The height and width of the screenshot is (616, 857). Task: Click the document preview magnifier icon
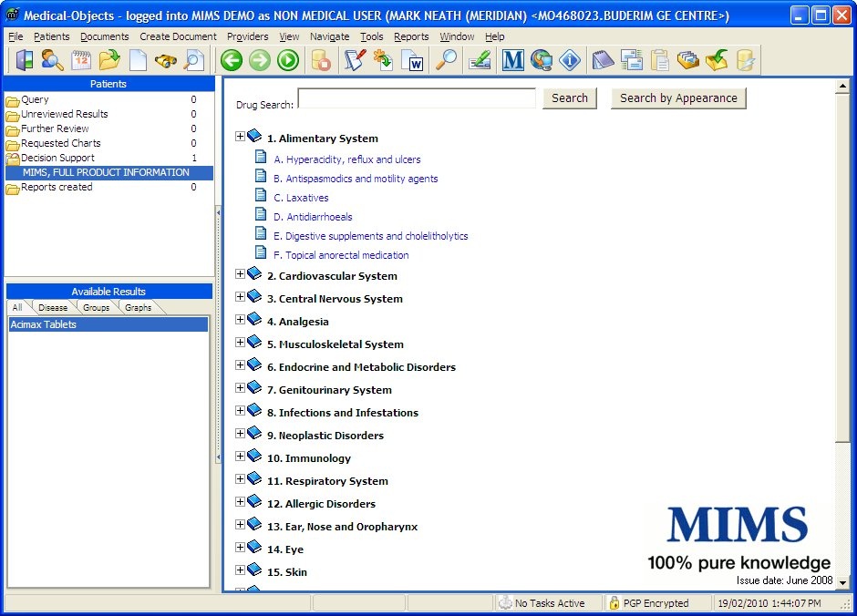click(x=193, y=60)
